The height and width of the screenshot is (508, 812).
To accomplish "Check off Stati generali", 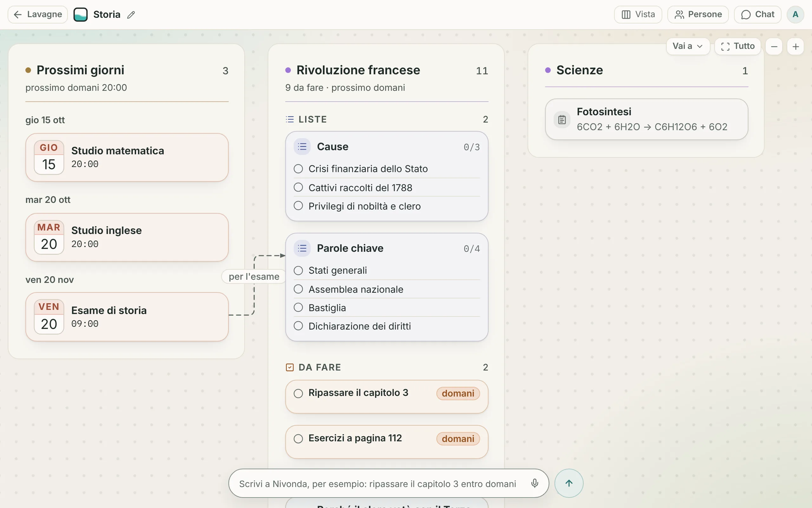I will (298, 271).
